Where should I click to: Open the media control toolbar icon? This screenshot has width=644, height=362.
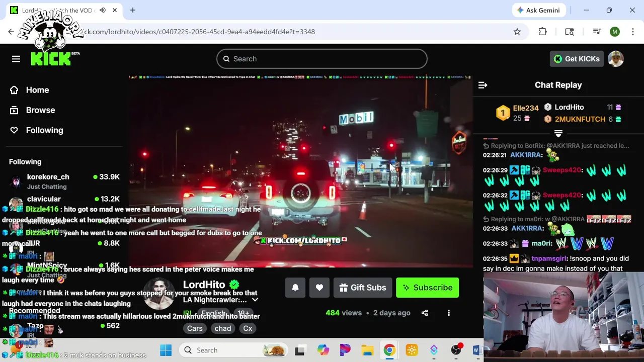(x=597, y=32)
